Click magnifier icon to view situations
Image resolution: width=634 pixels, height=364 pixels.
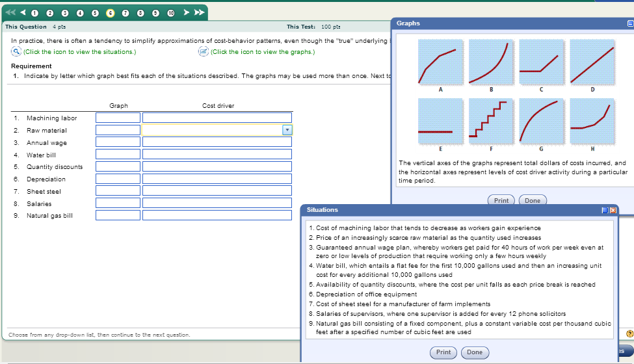[16, 52]
